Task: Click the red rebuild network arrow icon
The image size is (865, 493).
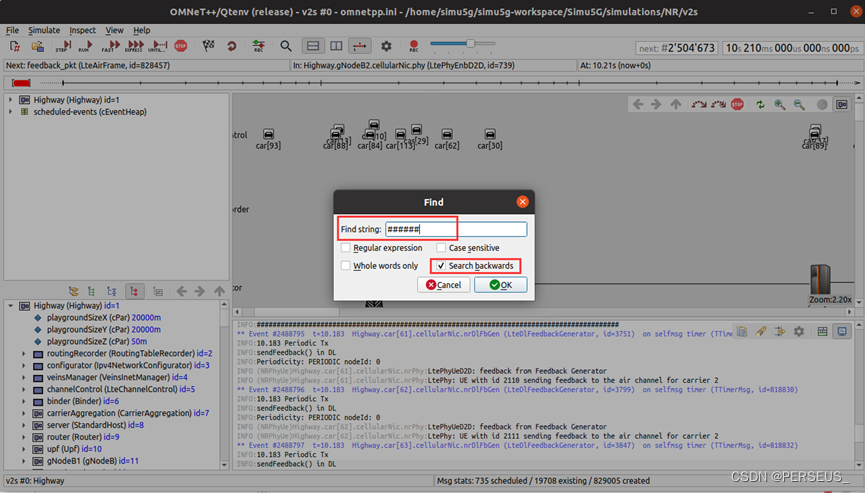Action: click(x=232, y=46)
